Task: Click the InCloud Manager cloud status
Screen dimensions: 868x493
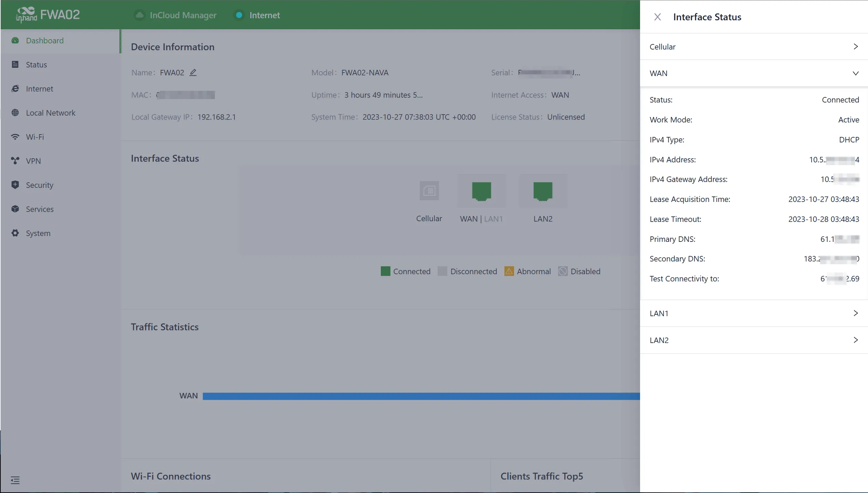Action: coord(176,15)
